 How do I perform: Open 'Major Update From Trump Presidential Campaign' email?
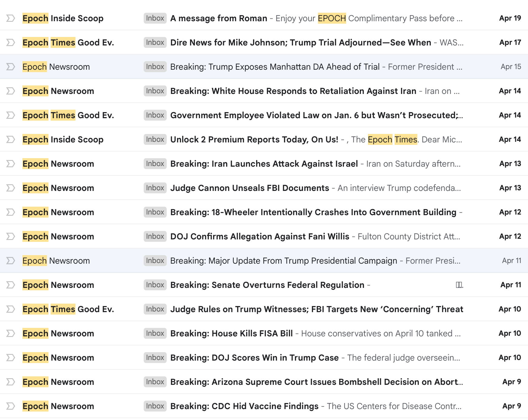click(x=284, y=261)
